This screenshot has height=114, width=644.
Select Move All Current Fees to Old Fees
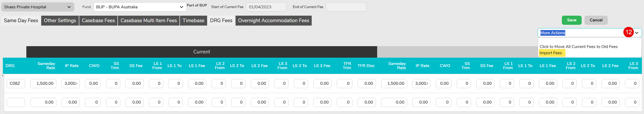tap(579, 47)
